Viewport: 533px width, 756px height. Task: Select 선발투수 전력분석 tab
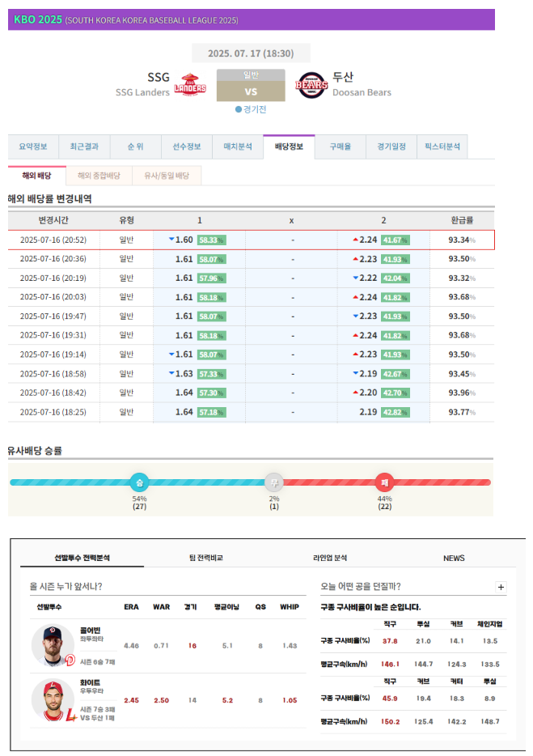click(82, 558)
